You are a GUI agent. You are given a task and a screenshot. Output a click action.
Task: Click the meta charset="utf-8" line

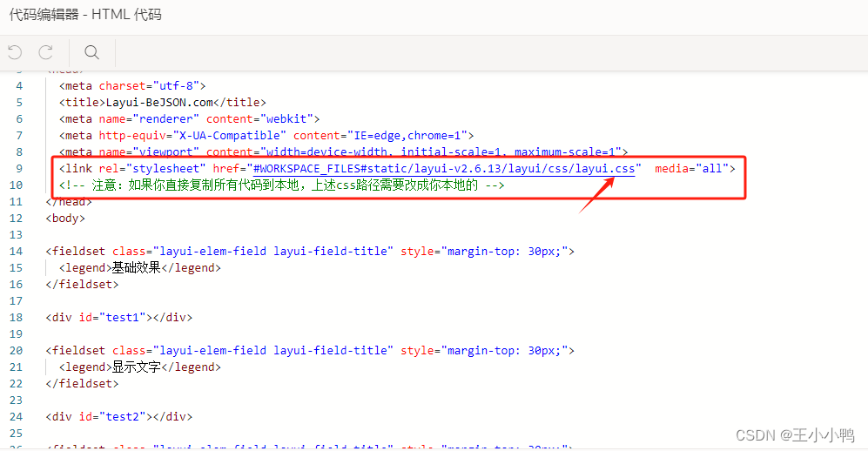[132, 86]
